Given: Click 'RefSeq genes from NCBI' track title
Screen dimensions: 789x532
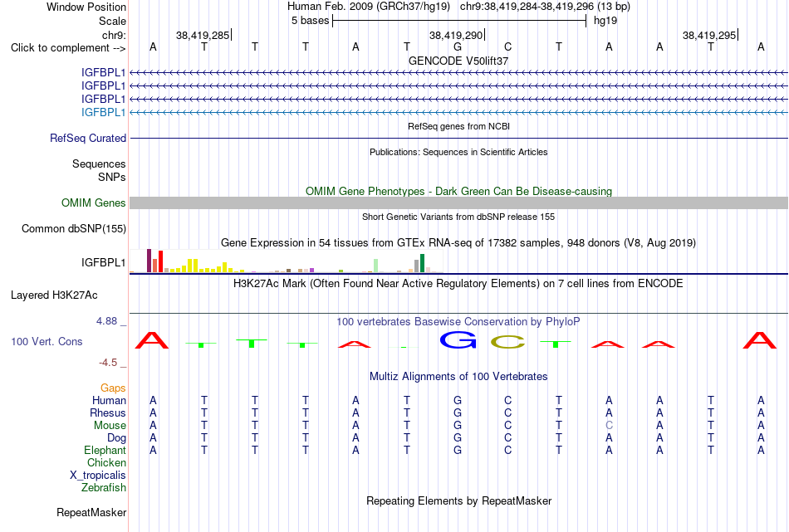Looking at the screenshot, I should [x=458, y=126].
